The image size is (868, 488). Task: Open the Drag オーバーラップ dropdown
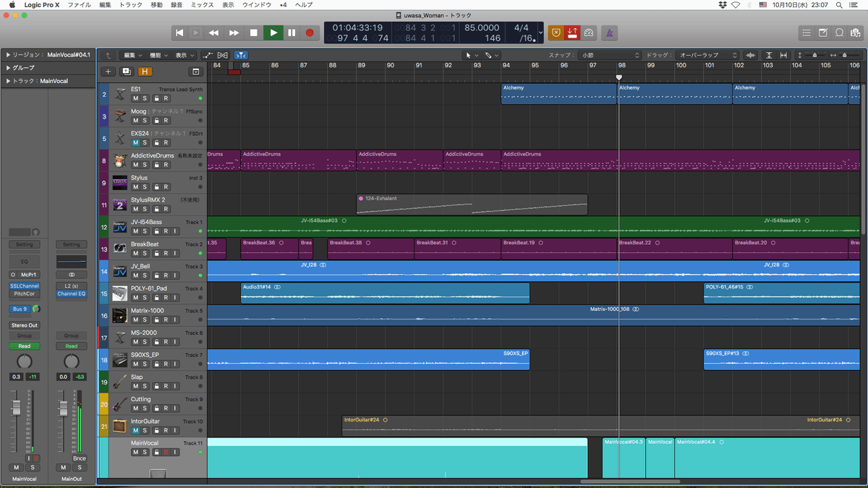click(x=708, y=55)
